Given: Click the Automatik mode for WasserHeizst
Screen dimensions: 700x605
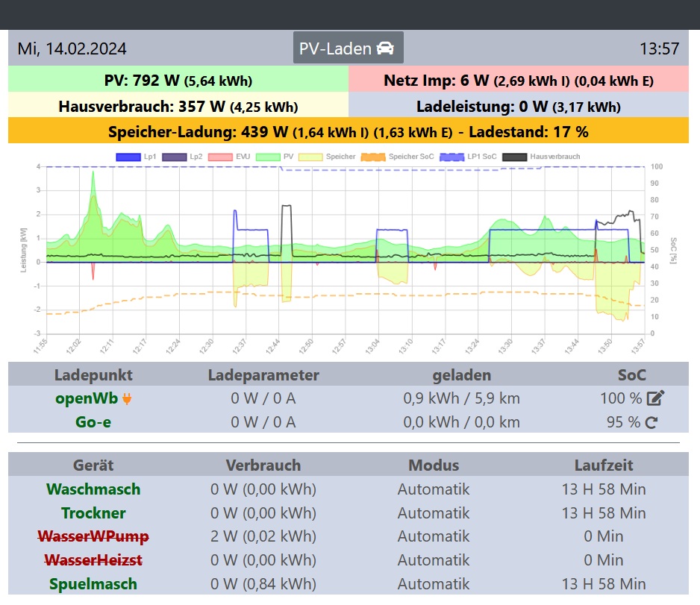Looking at the screenshot, I should (x=434, y=560).
